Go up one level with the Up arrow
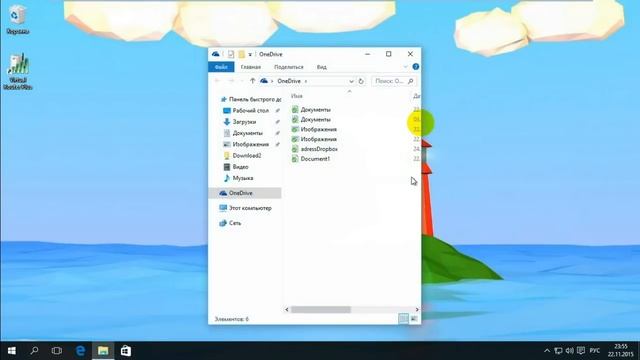This screenshot has height=360, width=640. point(252,81)
